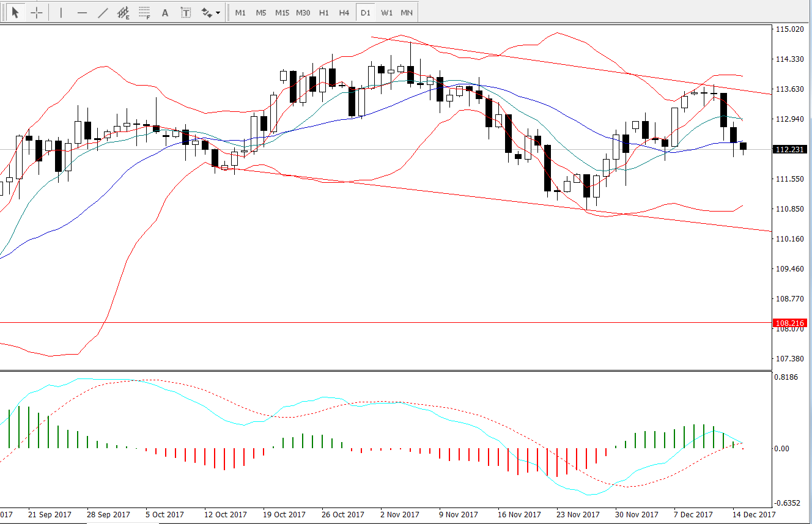Select the text label tool
The image size is (812, 524).
click(x=186, y=12)
